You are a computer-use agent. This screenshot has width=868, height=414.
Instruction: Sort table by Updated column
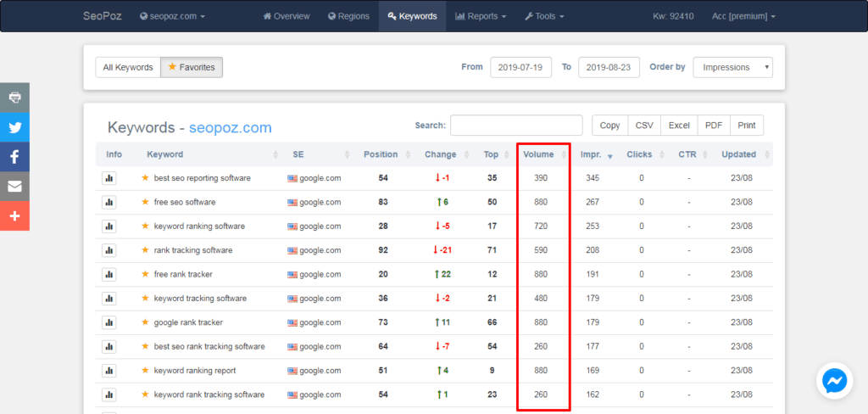pos(743,154)
